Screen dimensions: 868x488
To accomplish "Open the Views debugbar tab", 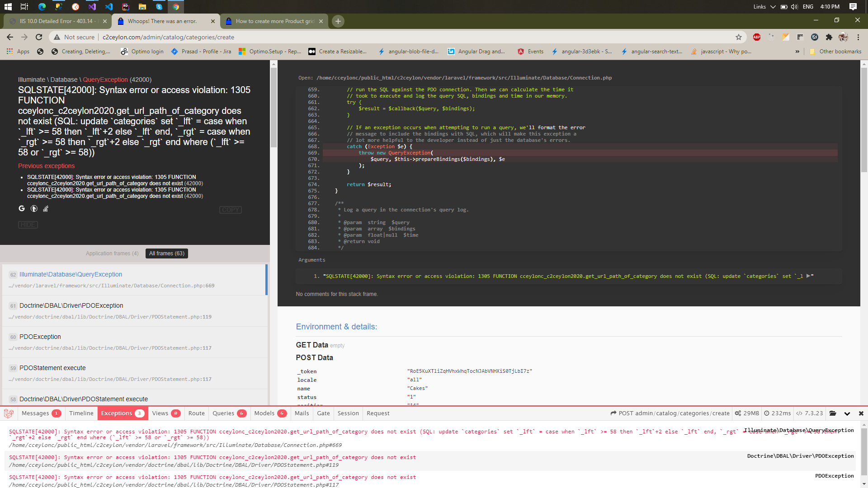I will tap(166, 413).
